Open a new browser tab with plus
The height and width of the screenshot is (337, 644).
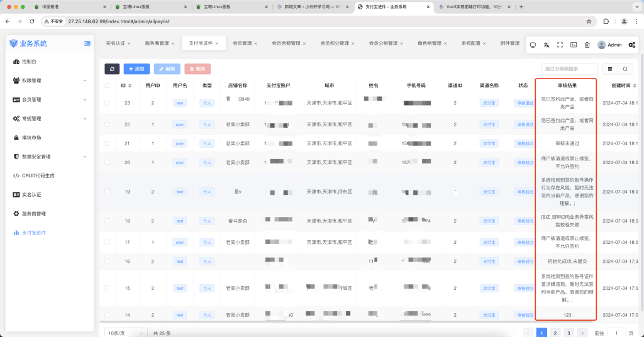point(521,7)
